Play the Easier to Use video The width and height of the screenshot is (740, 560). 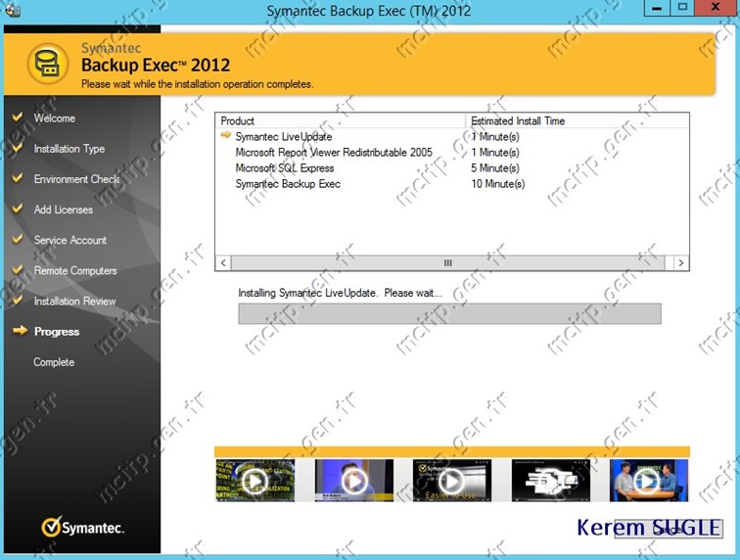pos(451,481)
